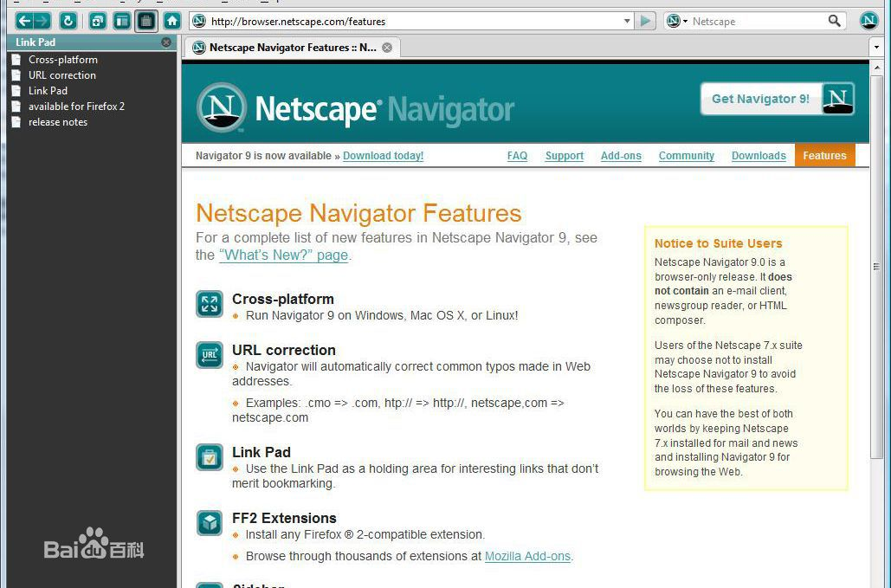891x588 pixels.
Task: Open Cross-platform entry in Link Pad
Action: 63,60
